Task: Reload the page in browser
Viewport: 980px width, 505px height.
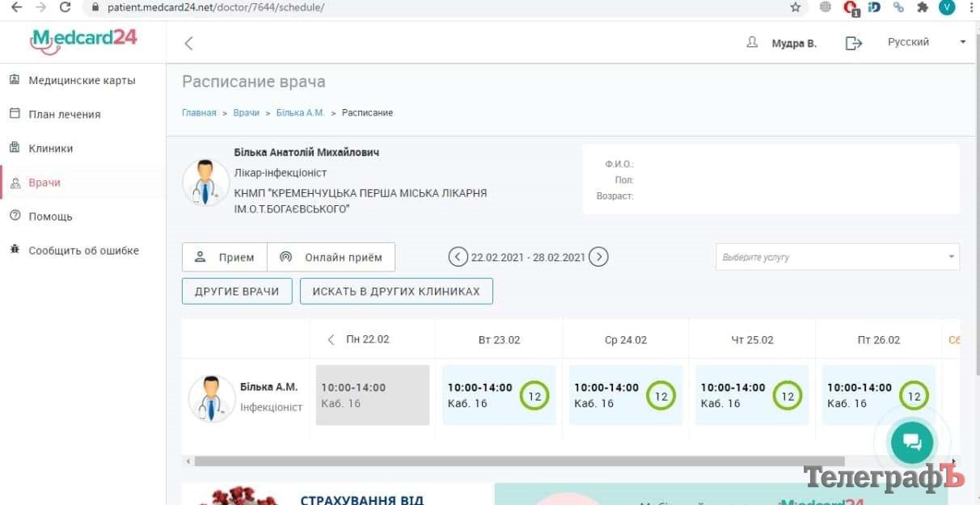Action: (x=65, y=7)
